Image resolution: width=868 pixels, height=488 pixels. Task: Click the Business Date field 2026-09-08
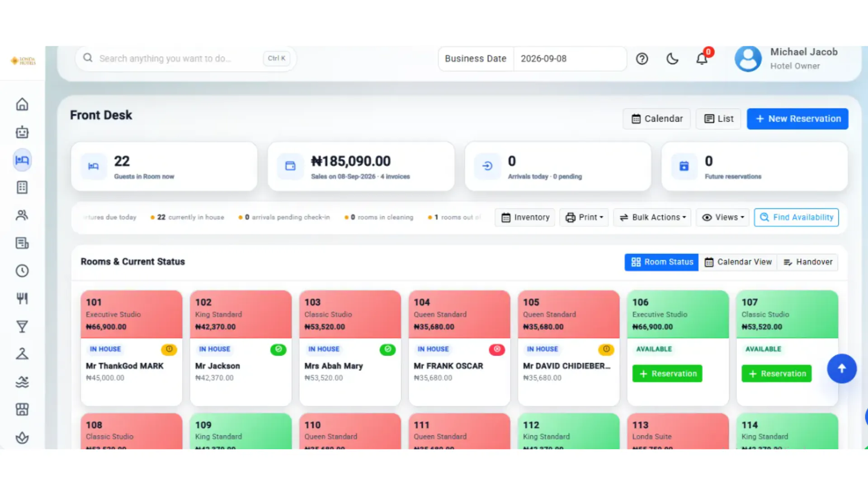(x=570, y=59)
